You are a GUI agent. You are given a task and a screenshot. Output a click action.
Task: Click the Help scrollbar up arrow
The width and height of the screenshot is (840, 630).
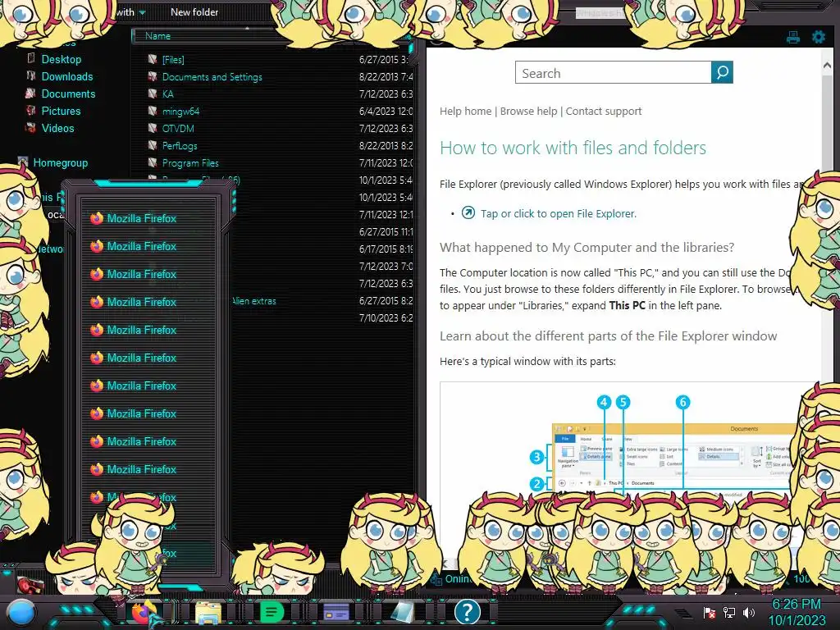pyautogui.click(x=827, y=65)
